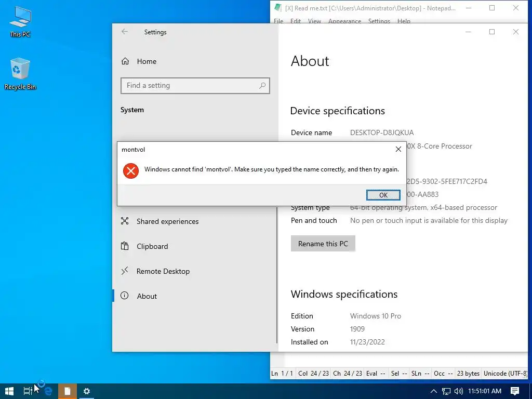The height and width of the screenshot is (399, 532).
Task: Close the Settings window
Action: tap(516, 32)
